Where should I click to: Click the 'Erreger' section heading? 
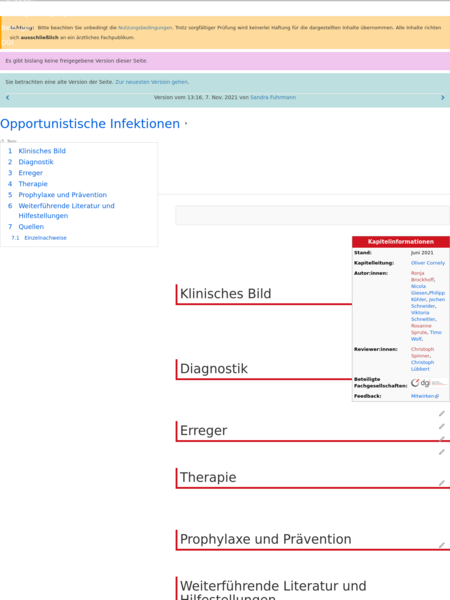click(x=203, y=430)
